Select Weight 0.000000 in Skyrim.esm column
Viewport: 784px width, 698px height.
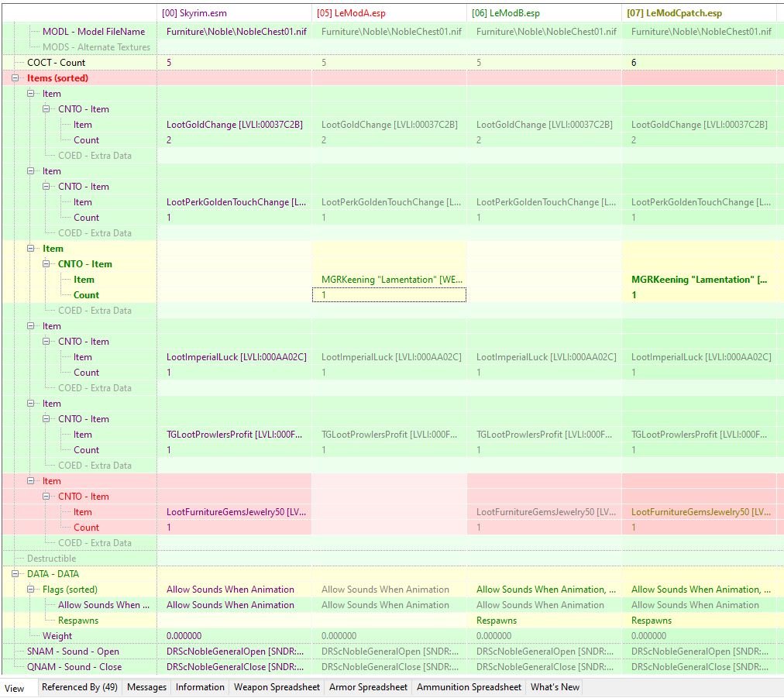(234, 636)
